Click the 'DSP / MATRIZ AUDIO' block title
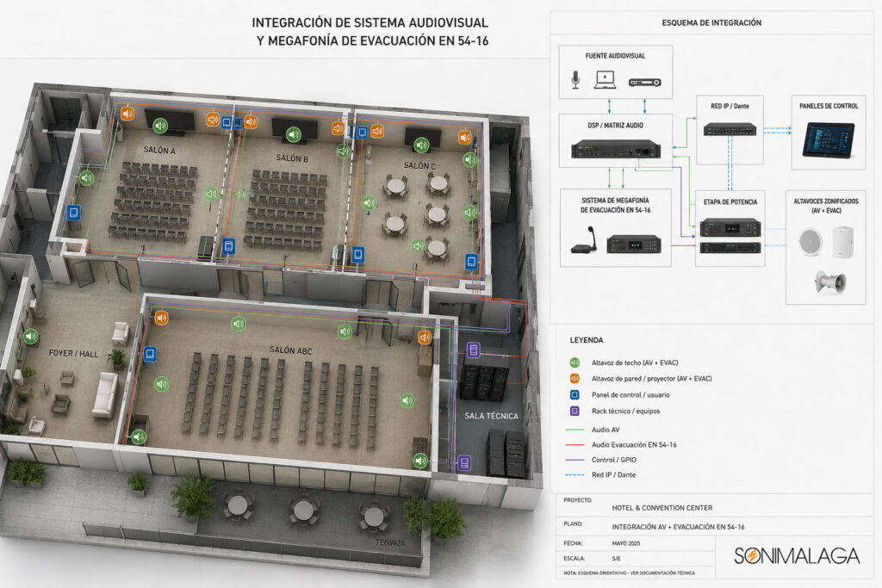The width and height of the screenshot is (882, 588). pyautogui.click(x=615, y=126)
